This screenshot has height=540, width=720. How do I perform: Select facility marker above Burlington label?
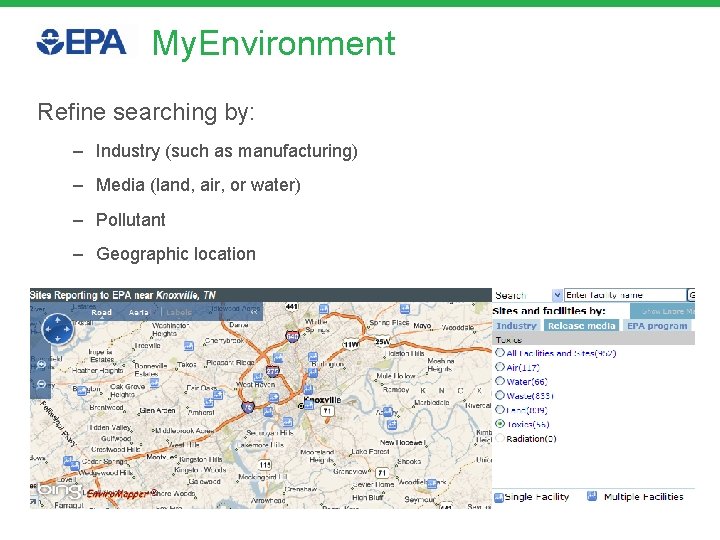[x=313, y=356]
